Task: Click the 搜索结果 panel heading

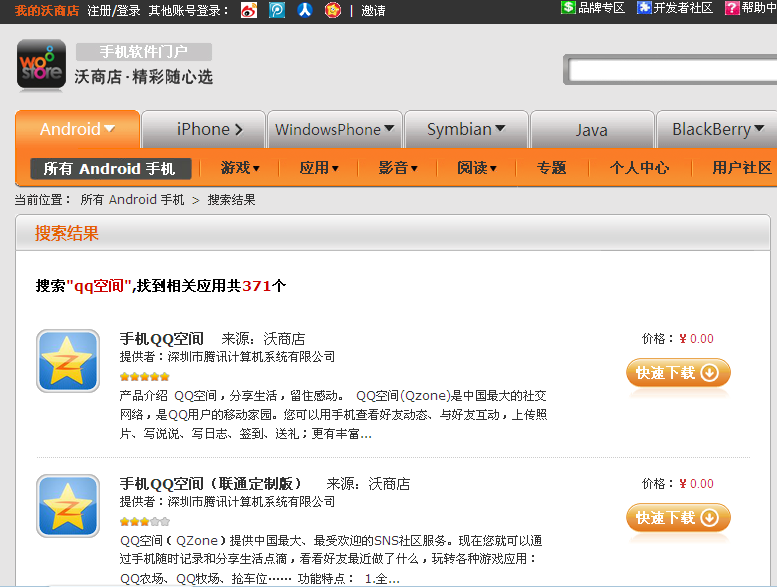Action: point(67,233)
